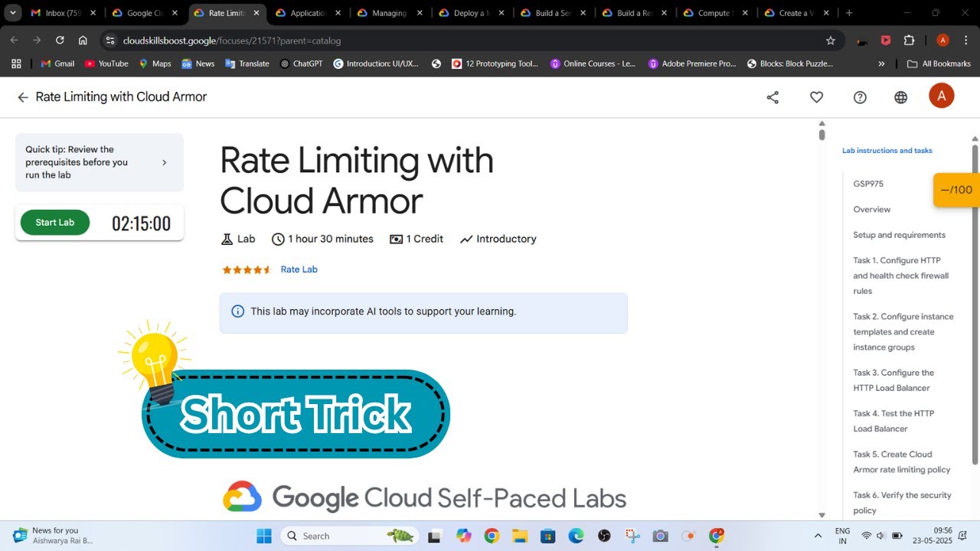
Task: Open the browser extensions puzzle icon
Action: click(910, 40)
